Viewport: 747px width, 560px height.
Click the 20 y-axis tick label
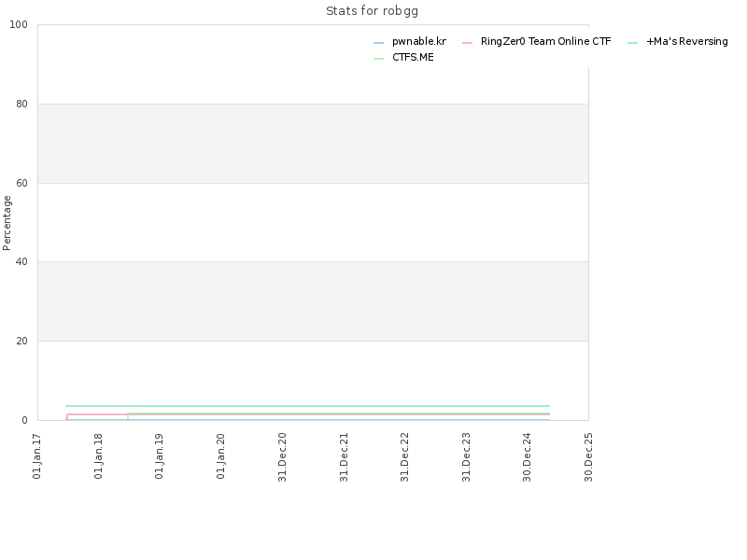tap(21, 341)
